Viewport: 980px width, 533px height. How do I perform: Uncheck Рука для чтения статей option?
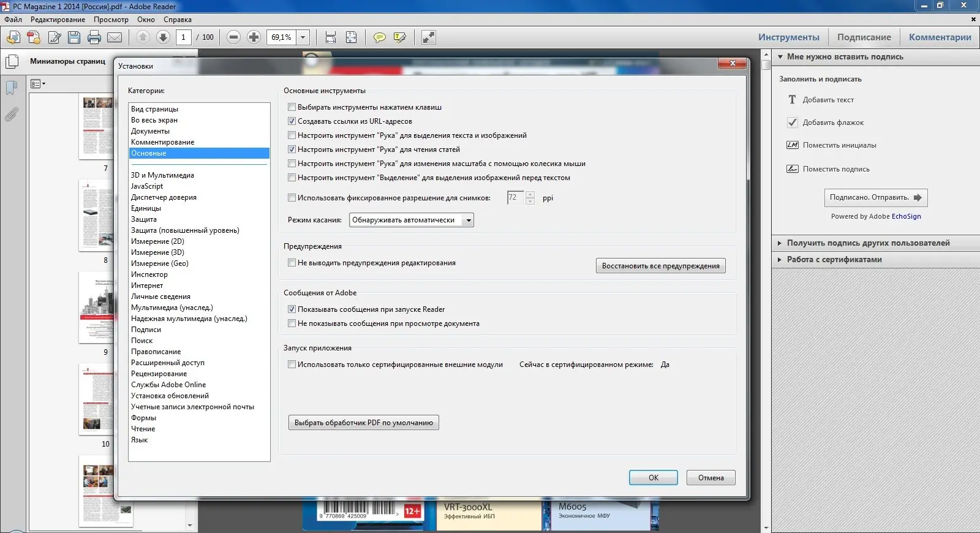tap(292, 149)
